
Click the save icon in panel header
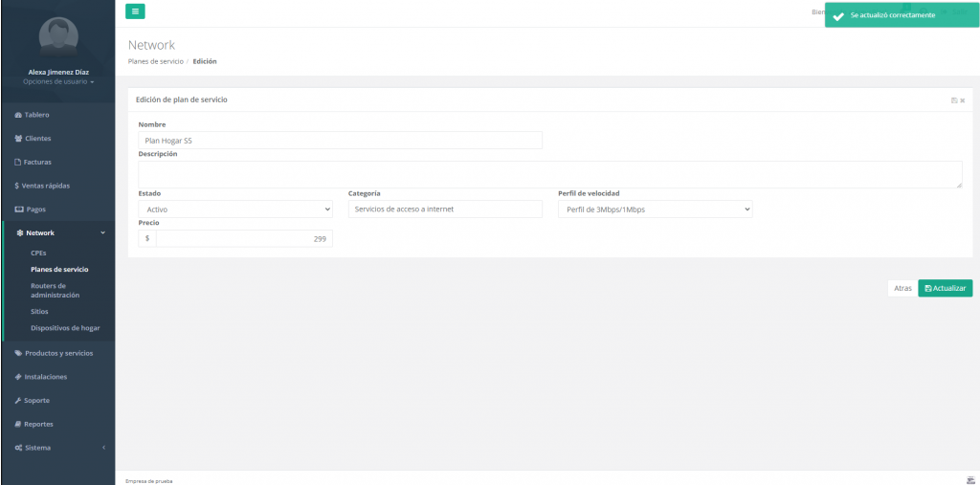954,100
